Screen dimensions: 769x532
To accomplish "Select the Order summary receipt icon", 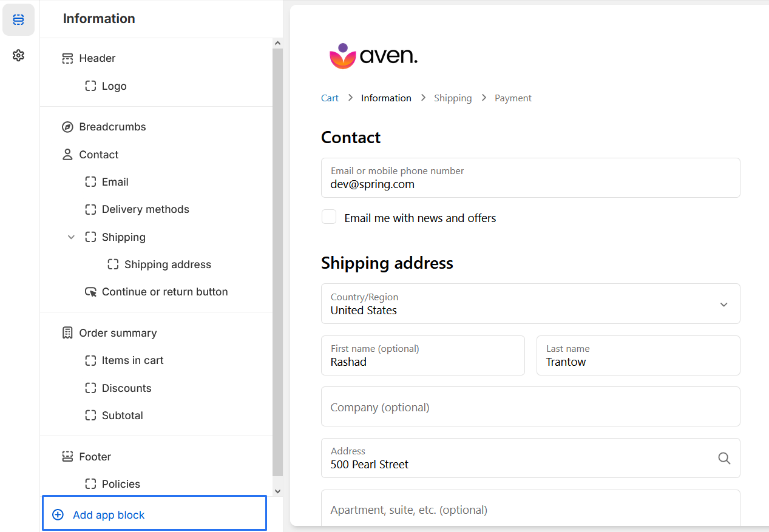I will [x=67, y=333].
